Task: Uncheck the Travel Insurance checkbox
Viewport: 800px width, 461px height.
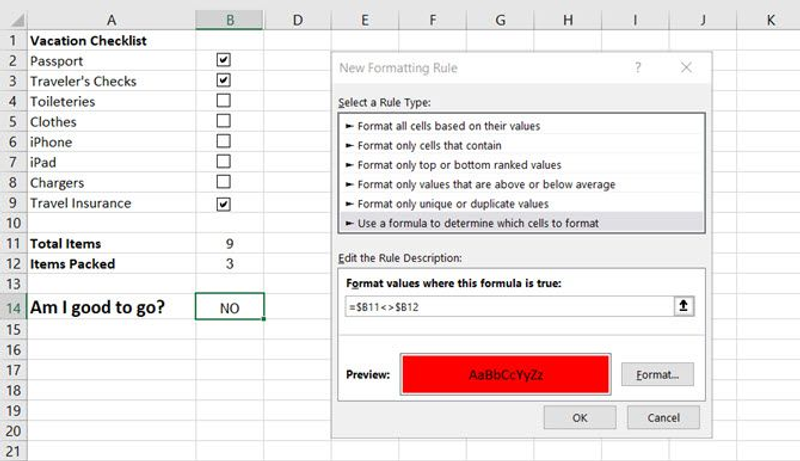Action: point(224,203)
